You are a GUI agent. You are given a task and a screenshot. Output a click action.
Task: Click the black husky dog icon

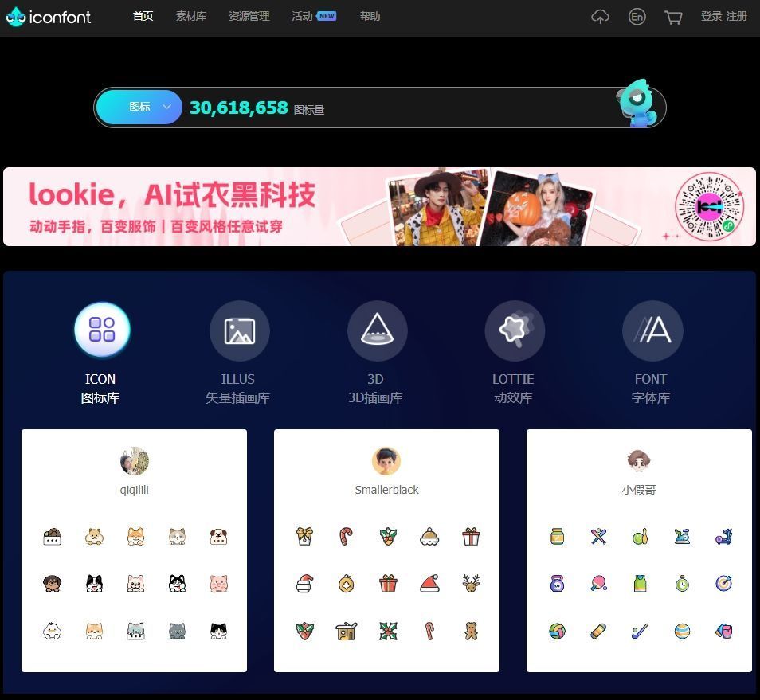(177, 584)
